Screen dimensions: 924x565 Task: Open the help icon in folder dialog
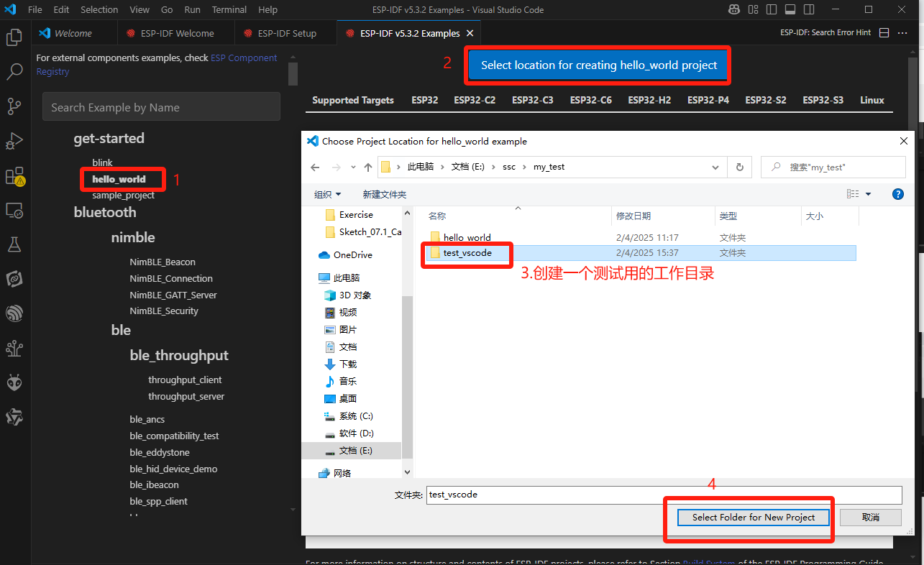coord(897,194)
